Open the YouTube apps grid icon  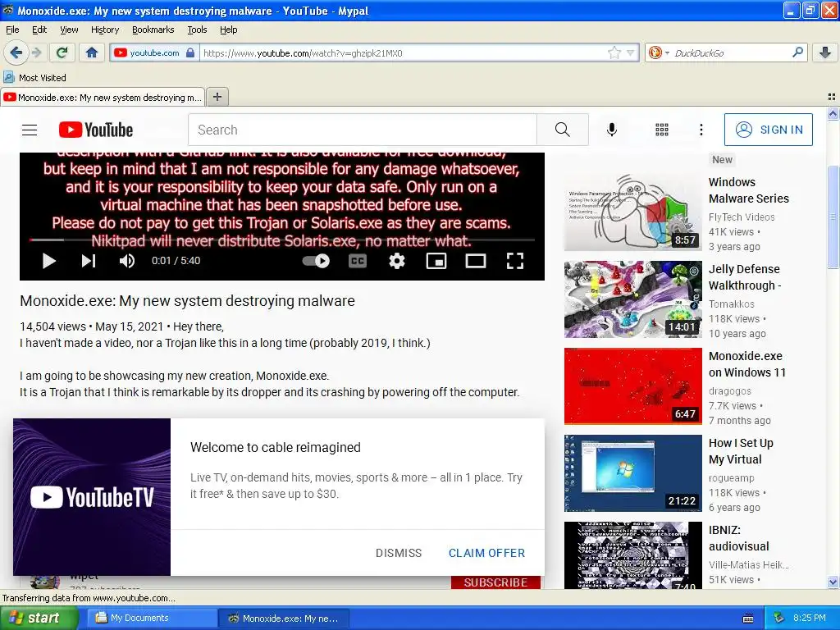(662, 130)
